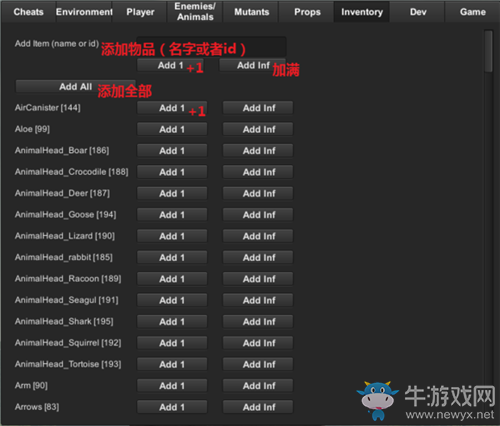Click the Add Item name or id field
Screen dimensions: 500x426
211,46
